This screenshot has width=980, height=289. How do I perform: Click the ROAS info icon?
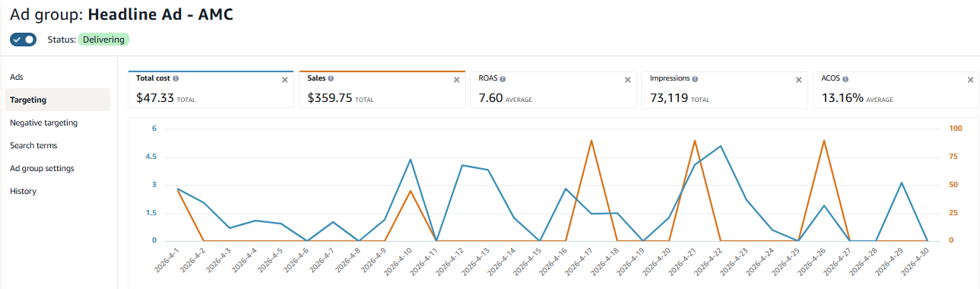pyautogui.click(x=503, y=78)
